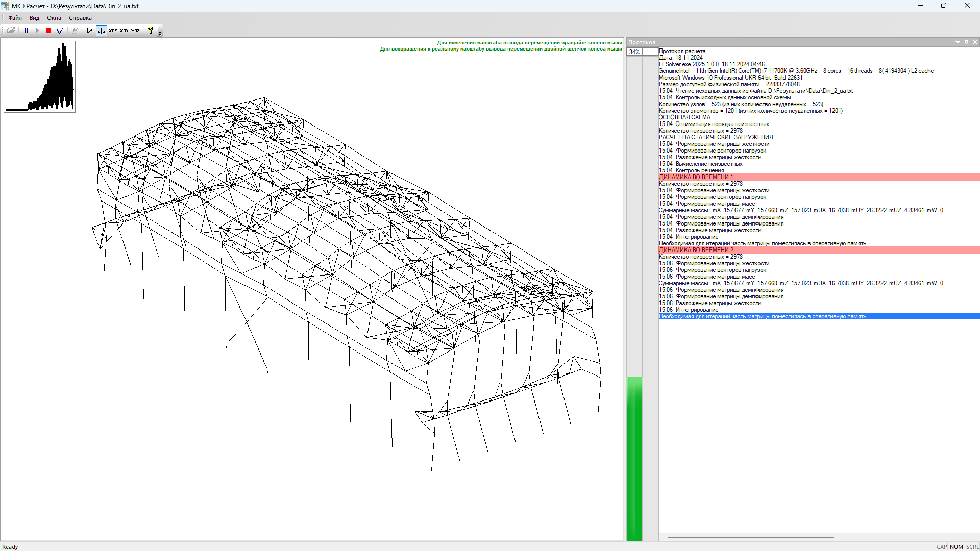
Task: Open the Окна menu
Action: 54,18
